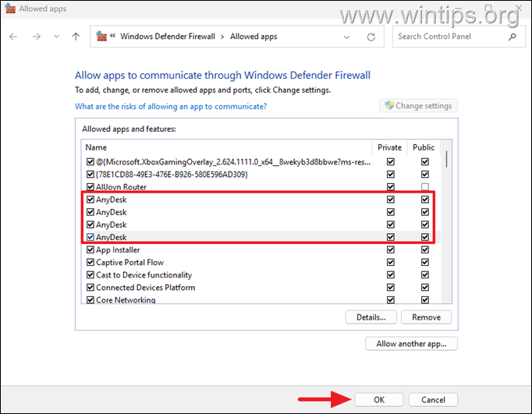Toggle the XboxGamingOverlay name checkbox
This screenshot has height=414, width=532.
(x=90, y=161)
